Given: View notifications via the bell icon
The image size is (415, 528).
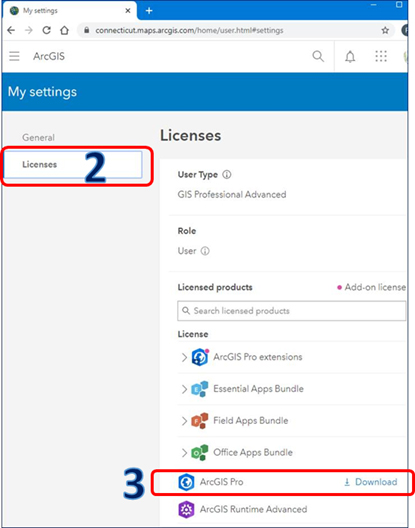Looking at the screenshot, I should [350, 56].
